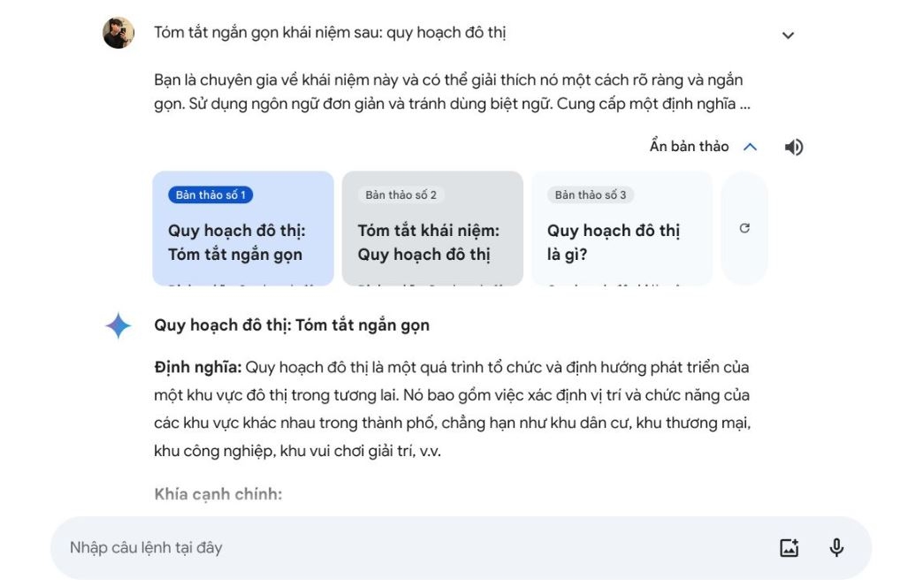Click the "Tóm tắt khái niệm" draft title
Image resolution: width=924 pixels, height=587 pixels.
tap(429, 242)
